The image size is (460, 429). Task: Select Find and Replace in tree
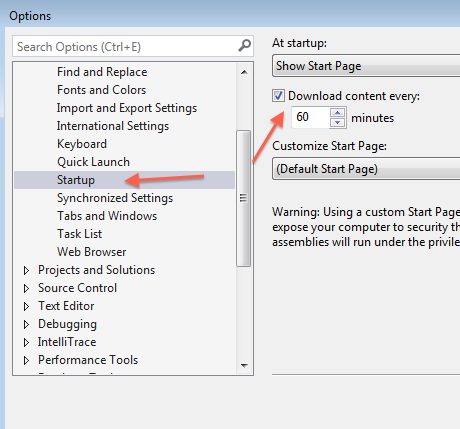click(x=102, y=72)
